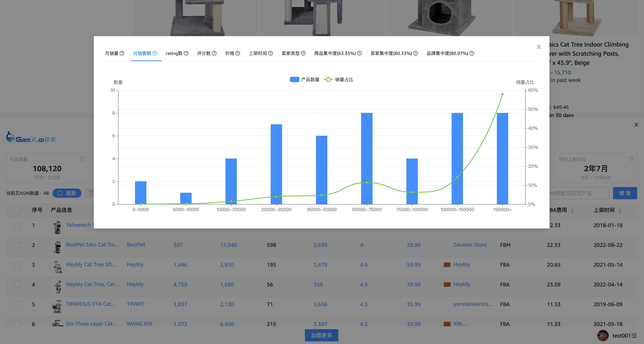Close the GemX panel with X
Viewport: 644px width, 344px height.
tap(636, 125)
